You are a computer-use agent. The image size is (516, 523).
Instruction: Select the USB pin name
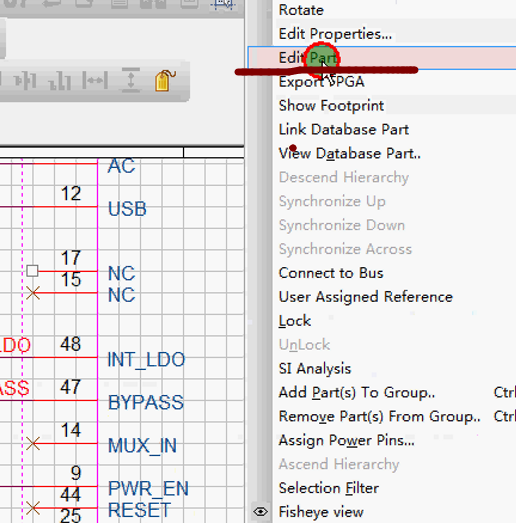pos(127,209)
